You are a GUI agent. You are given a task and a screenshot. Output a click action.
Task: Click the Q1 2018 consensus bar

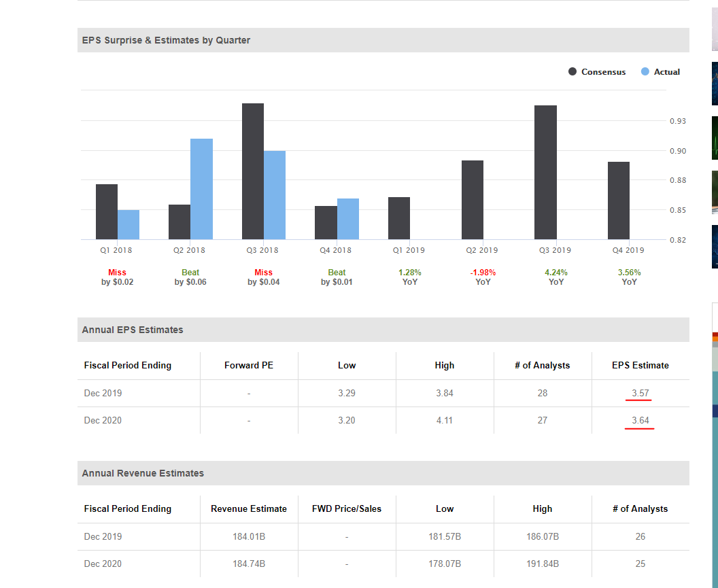click(x=107, y=211)
